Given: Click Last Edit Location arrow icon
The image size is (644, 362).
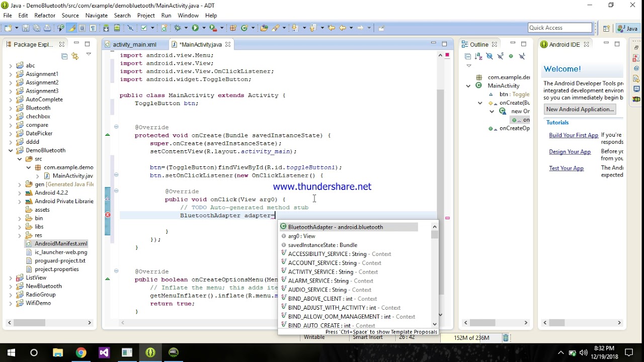Looking at the screenshot, I should [x=331, y=28].
